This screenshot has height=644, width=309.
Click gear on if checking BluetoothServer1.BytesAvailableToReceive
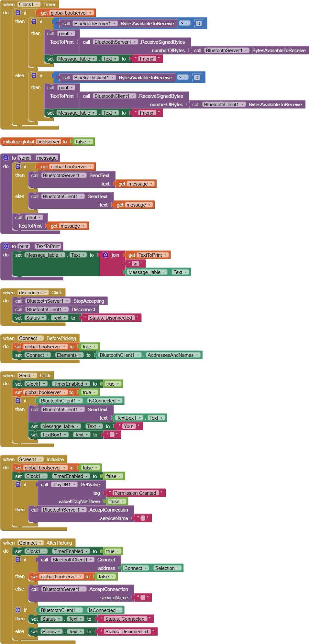point(34,21)
